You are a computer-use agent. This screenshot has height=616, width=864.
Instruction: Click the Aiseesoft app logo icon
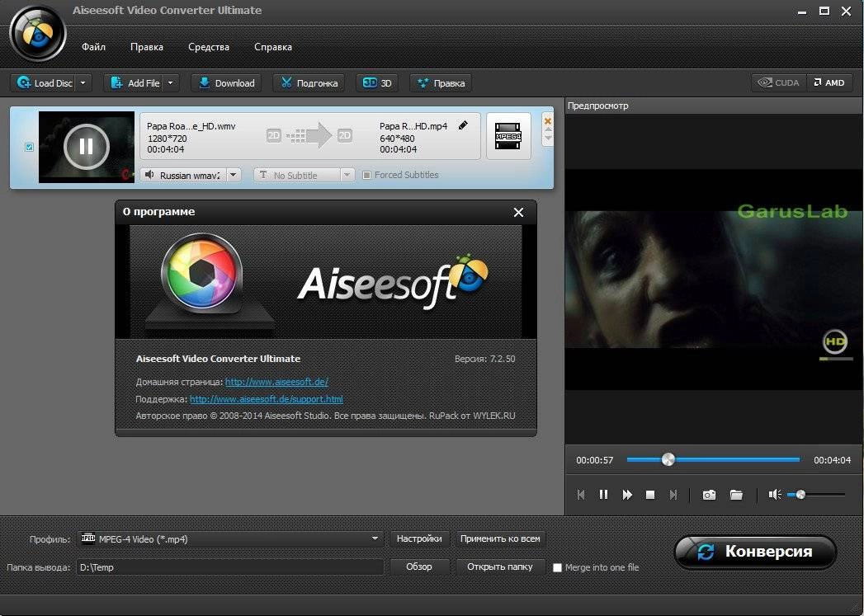[x=37, y=34]
